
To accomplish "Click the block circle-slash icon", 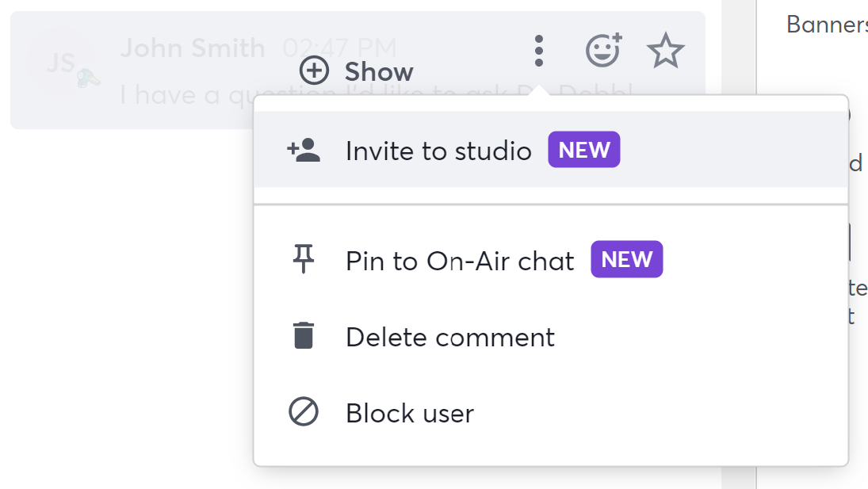I will (x=303, y=413).
